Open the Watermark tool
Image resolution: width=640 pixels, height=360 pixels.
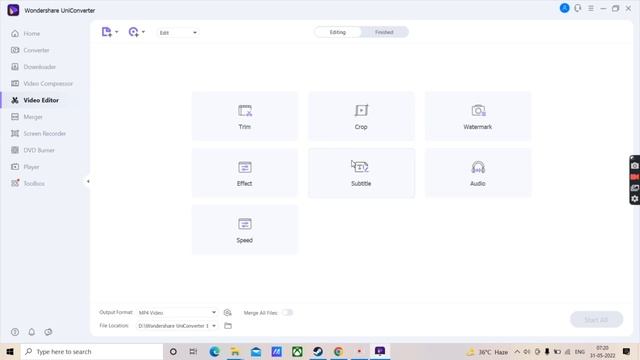coord(478,116)
